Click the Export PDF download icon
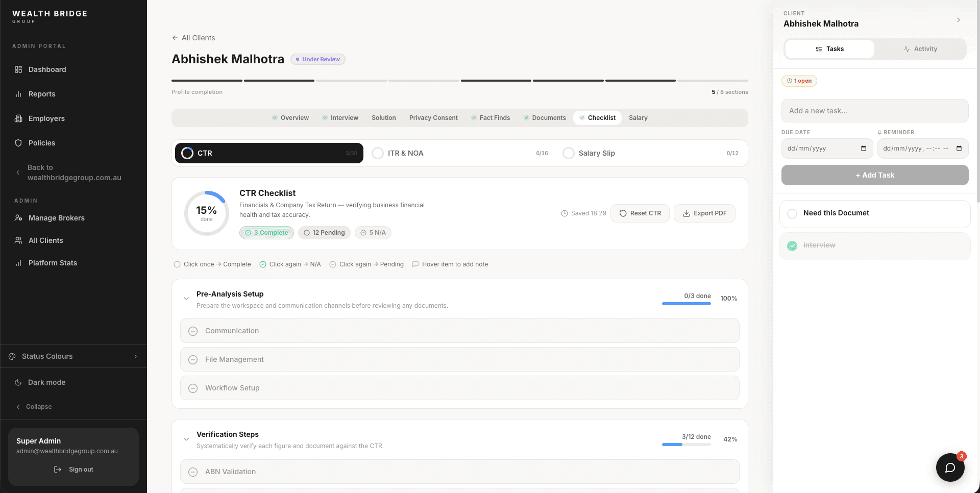 click(687, 213)
